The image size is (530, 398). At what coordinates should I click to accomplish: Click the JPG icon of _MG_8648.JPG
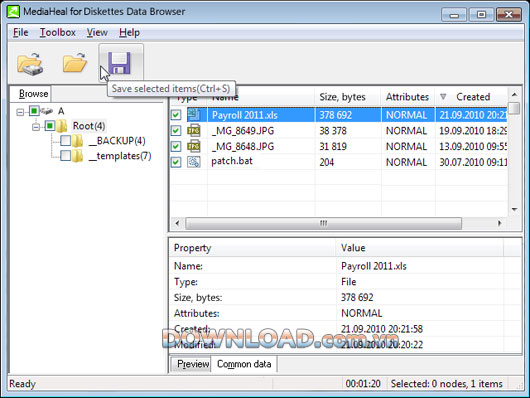(194, 146)
